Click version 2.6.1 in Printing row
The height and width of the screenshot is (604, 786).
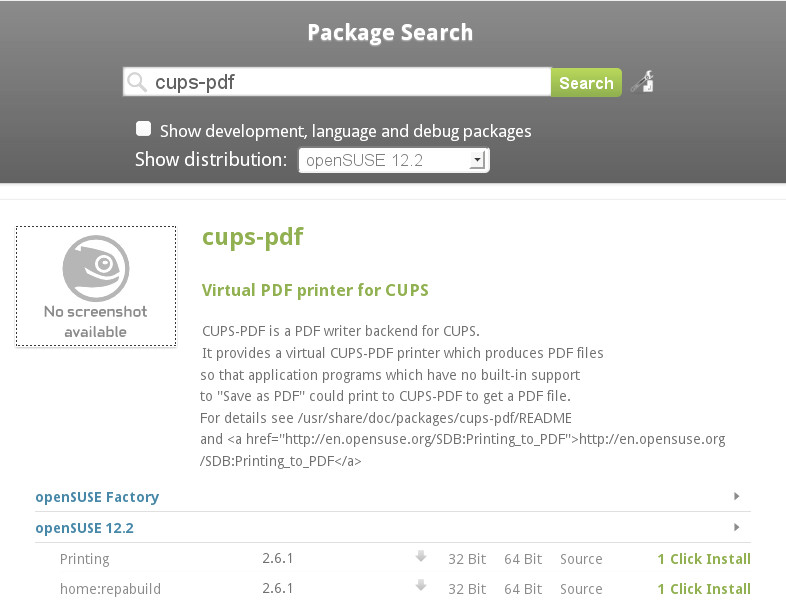pyautogui.click(x=278, y=558)
